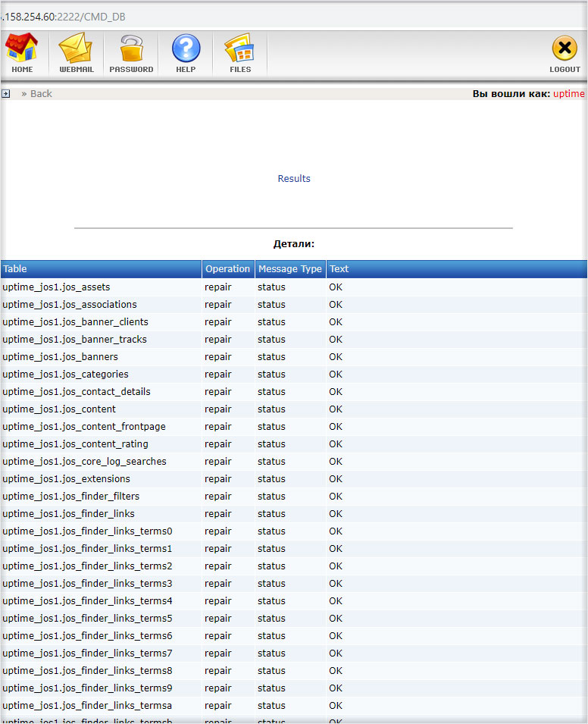Click OK in the jos_content row

336,409
